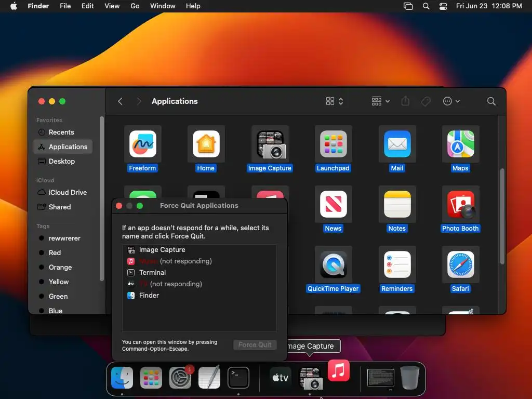Viewport: 532px width, 399px height.
Task: Click the Finder icon in the Dock
Action: [122, 378]
